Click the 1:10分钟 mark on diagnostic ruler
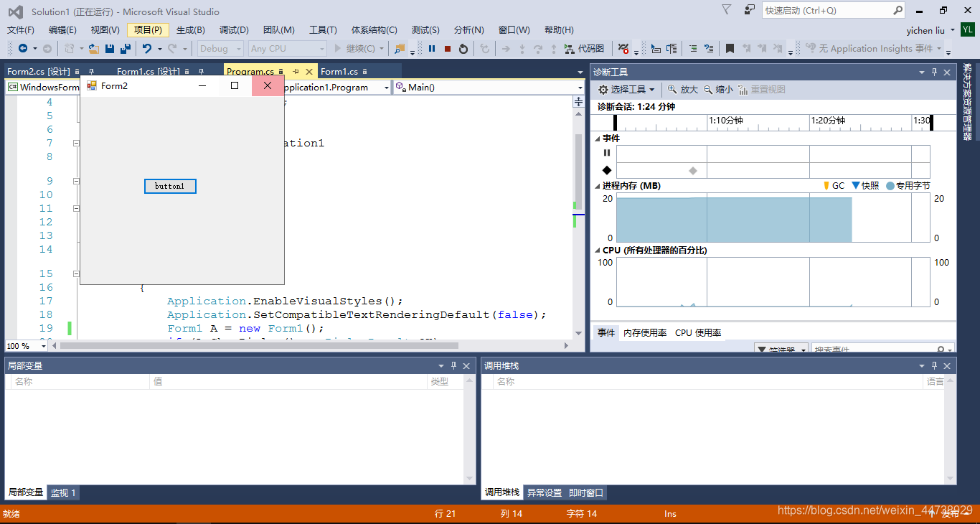This screenshot has height=524, width=980. point(726,120)
